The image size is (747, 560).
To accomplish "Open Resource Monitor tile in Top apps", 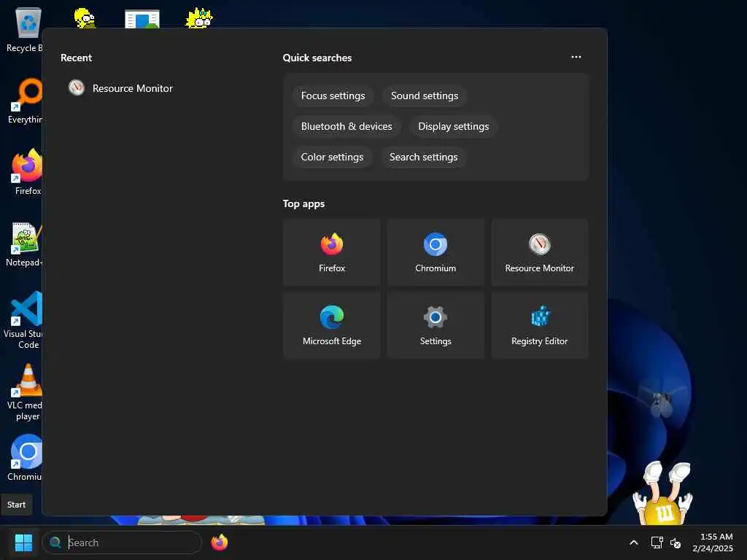I will pyautogui.click(x=539, y=252).
